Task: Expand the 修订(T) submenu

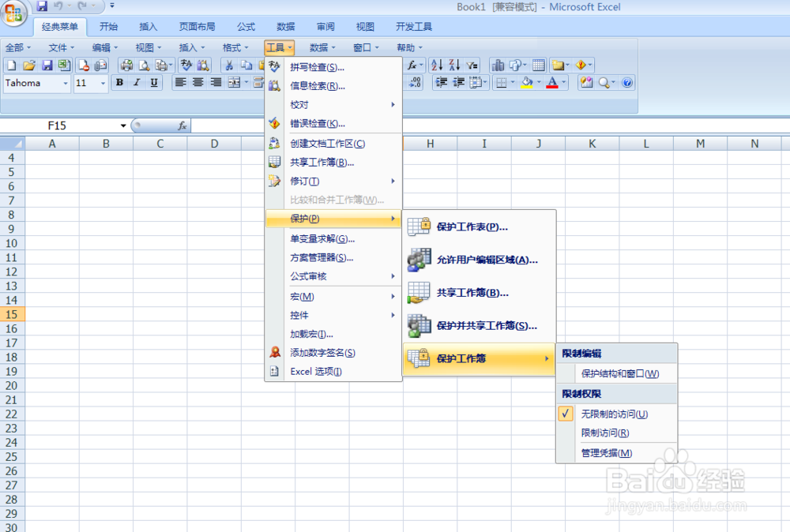Action: [x=333, y=182]
